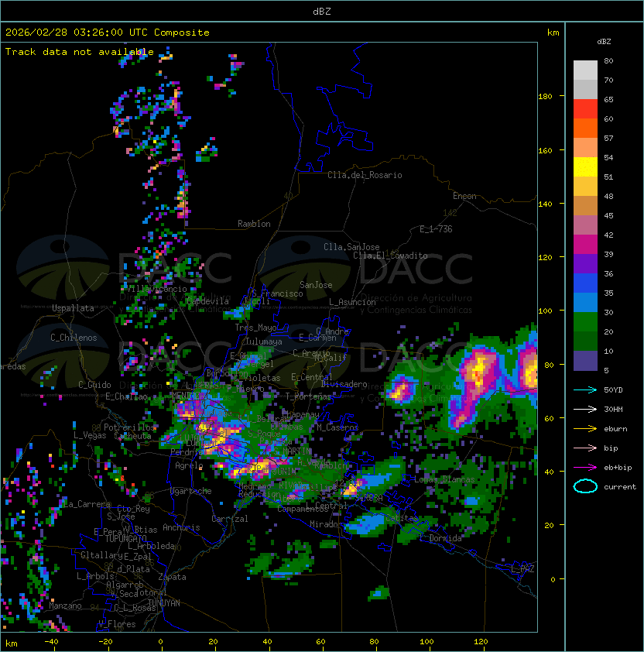Click the cyan 'current' ellipse legend icon
The height and width of the screenshot is (652, 644).
[x=585, y=486]
